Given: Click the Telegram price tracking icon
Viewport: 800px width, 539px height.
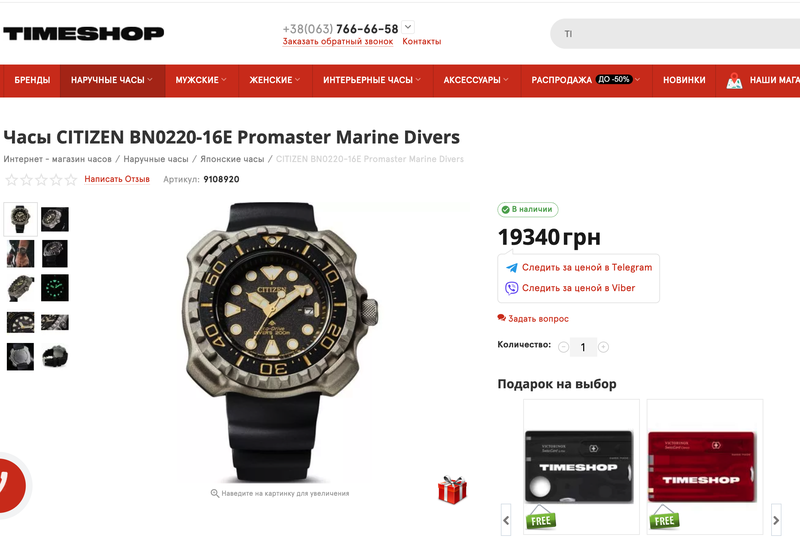Looking at the screenshot, I should point(512,267).
